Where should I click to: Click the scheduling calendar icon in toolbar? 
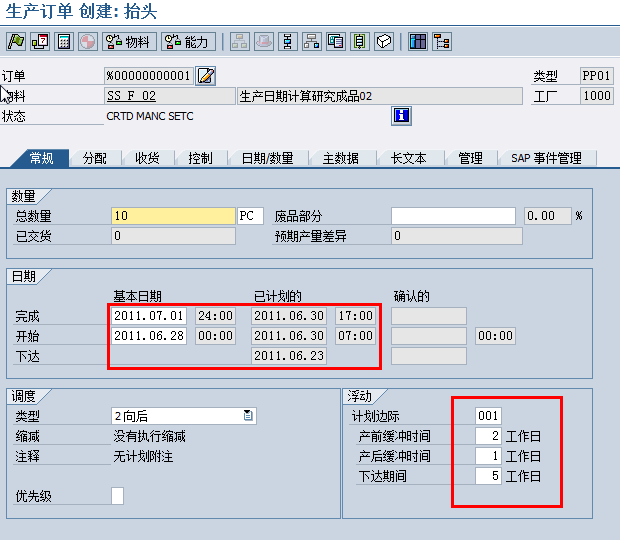click(40, 42)
